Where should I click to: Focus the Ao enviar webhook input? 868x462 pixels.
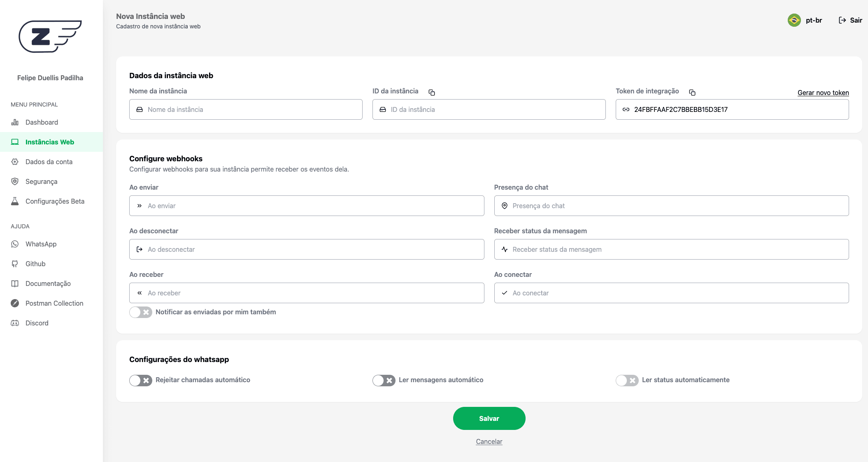click(x=307, y=206)
